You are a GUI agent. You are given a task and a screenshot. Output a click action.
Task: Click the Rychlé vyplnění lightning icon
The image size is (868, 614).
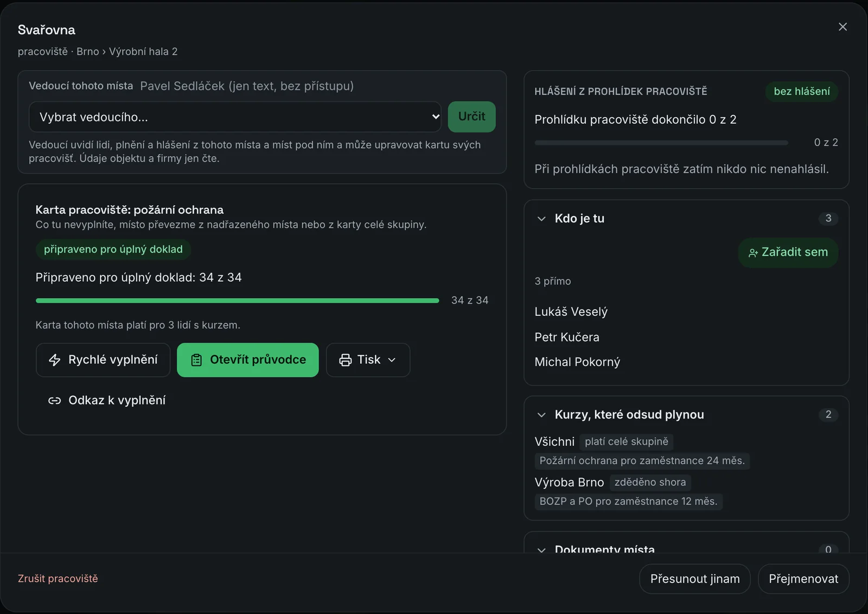click(55, 360)
